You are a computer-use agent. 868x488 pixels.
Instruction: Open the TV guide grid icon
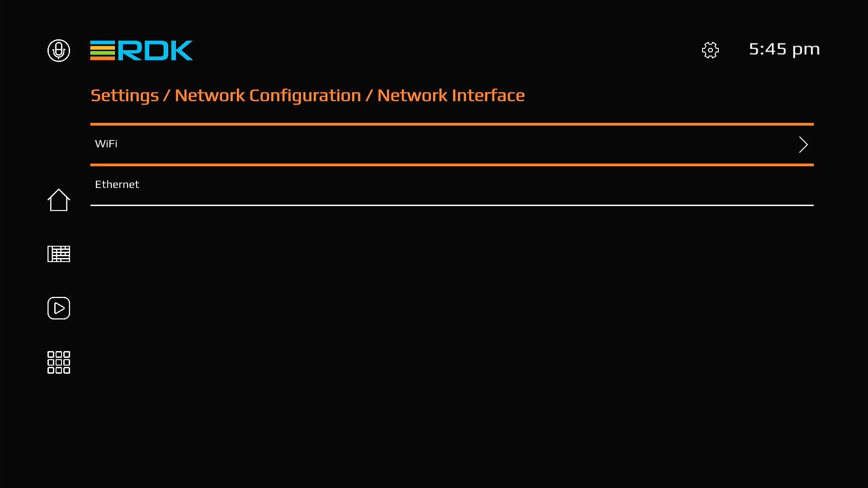pos(59,254)
